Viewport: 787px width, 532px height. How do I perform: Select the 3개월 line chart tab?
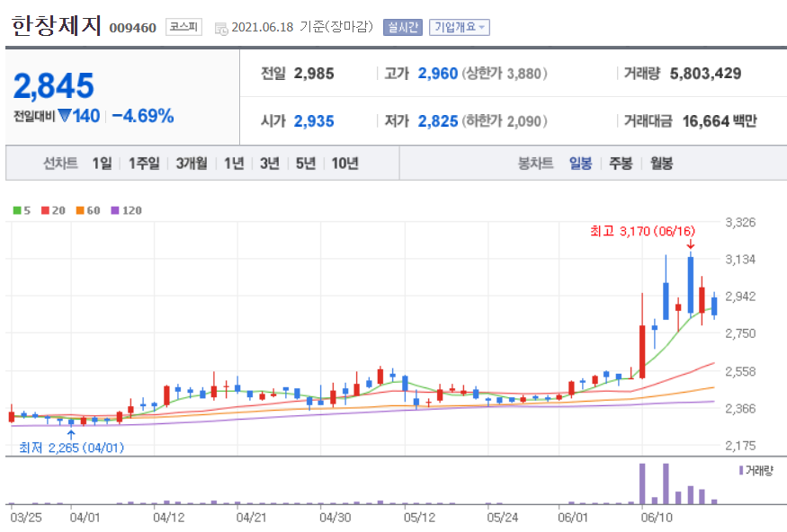pos(192,163)
